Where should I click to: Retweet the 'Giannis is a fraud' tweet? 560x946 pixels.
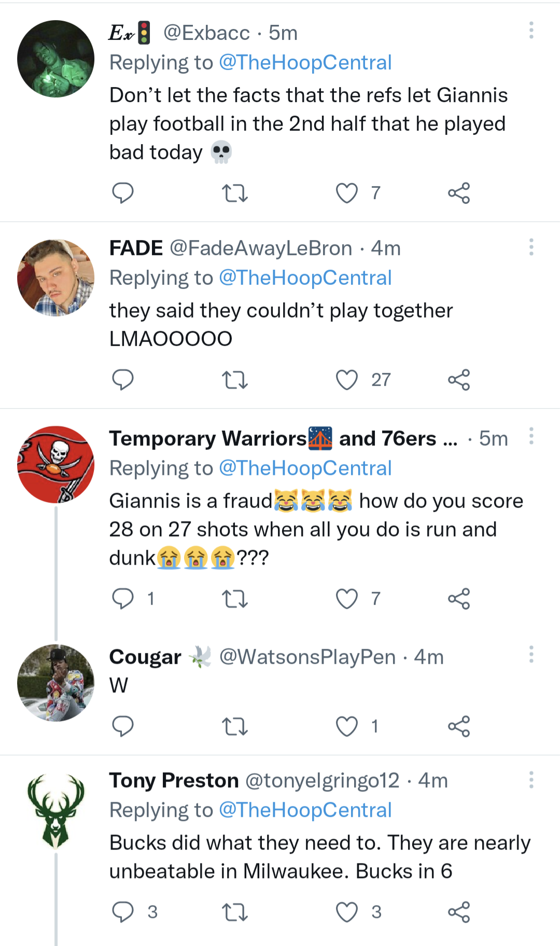234,599
